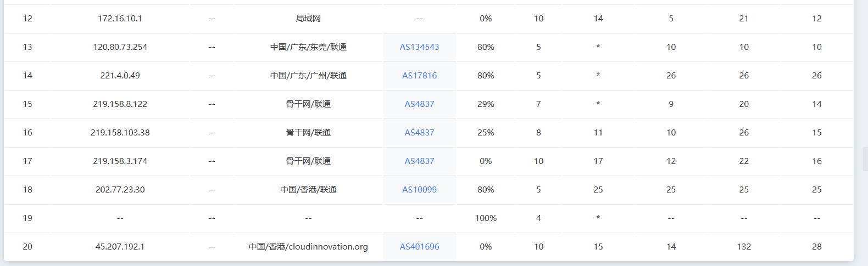
Task: Select the IP address 120.80.73.254
Action: (x=120, y=47)
